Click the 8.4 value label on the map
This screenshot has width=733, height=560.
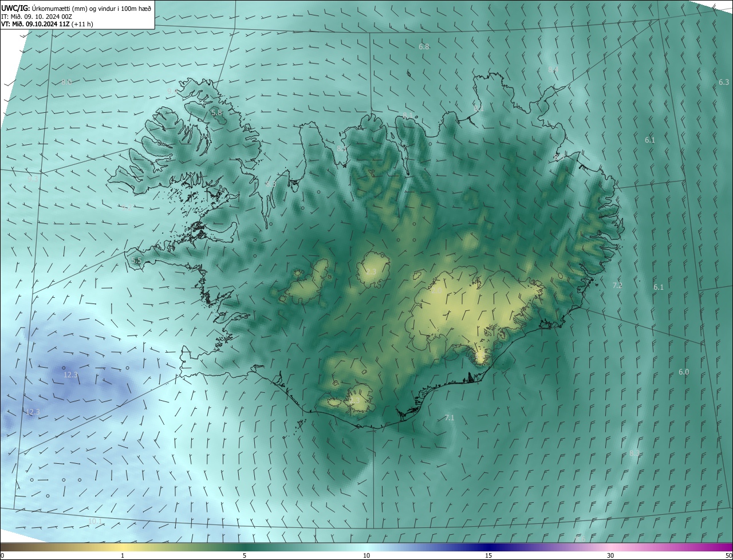tap(553, 69)
